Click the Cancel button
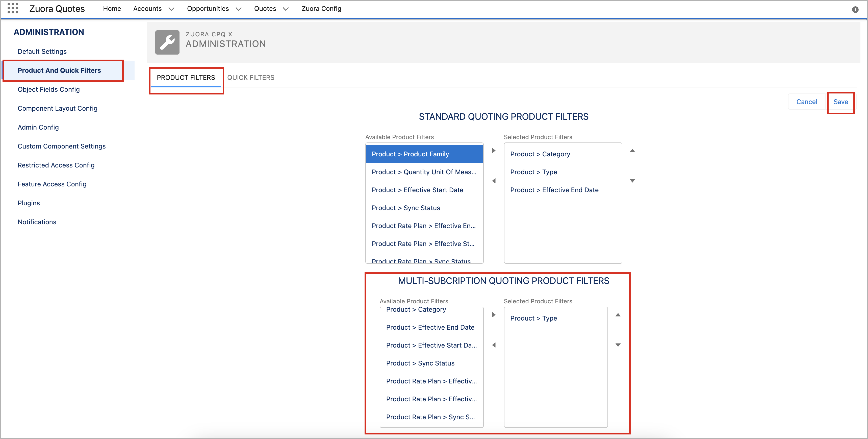The height and width of the screenshot is (439, 868). tap(806, 102)
